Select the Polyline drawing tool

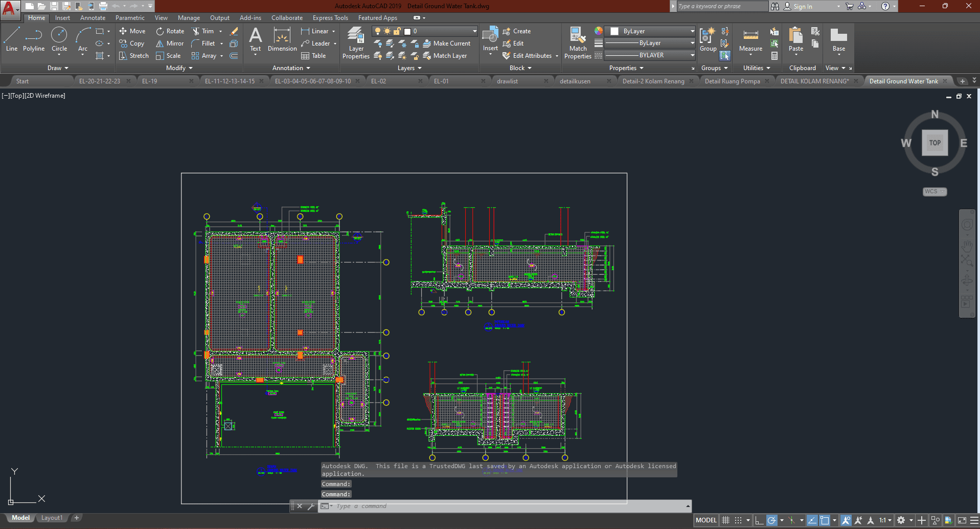(33, 39)
